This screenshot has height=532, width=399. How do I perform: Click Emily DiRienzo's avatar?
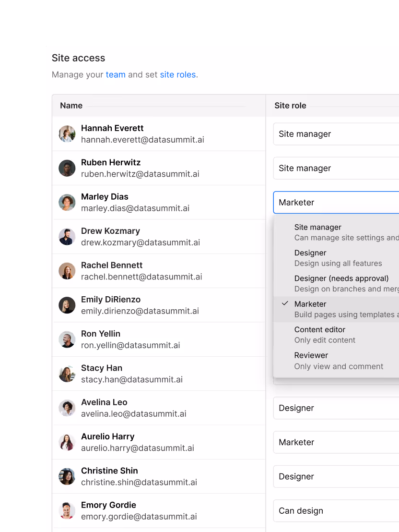point(67,305)
